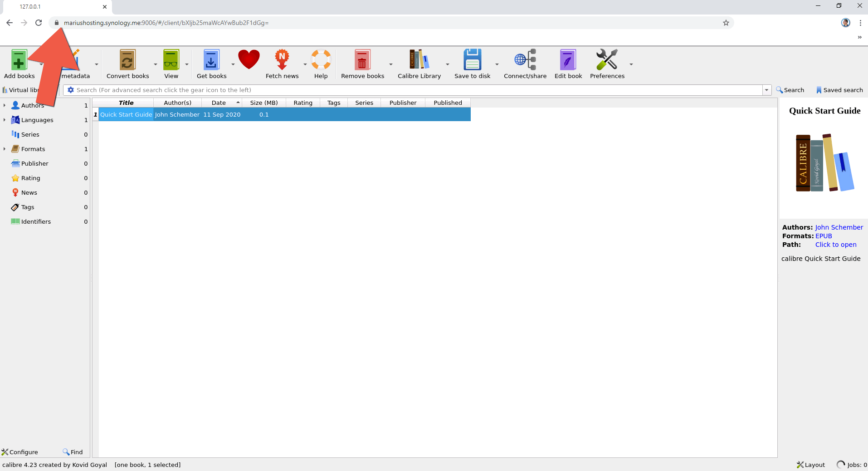Sort by the Published column header
The height and width of the screenshot is (471, 868).
pyautogui.click(x=448, y=103)
